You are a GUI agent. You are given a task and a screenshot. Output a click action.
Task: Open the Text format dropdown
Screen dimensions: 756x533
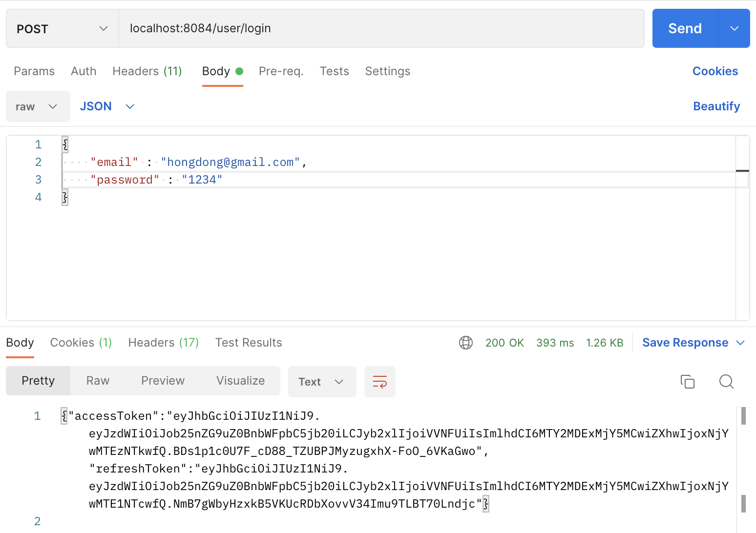click(x=322, y=382)
